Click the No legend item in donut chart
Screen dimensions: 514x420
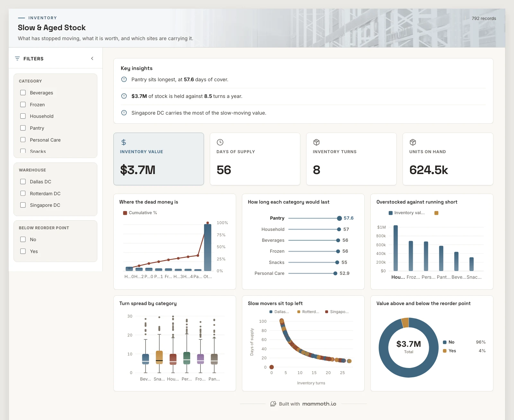(448, 342)
